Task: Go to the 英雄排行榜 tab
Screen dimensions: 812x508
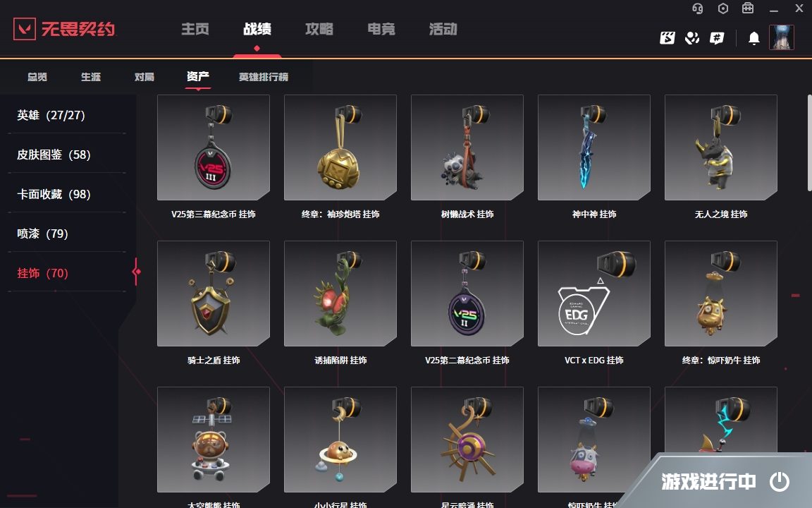Action: click(x=264, y=77)
